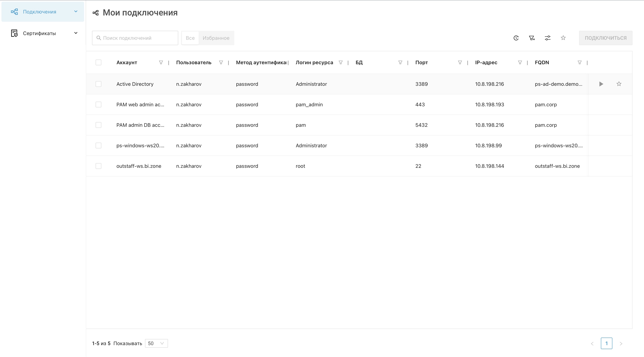Viewport: 644px width, 357px height.
Task: Clear filters with the funnel-x icon
Action: [532, 38]
